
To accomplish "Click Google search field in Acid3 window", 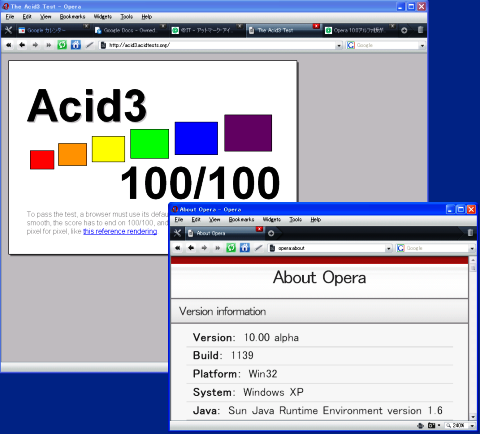I will pyautogui.click(x=387, y=45).
